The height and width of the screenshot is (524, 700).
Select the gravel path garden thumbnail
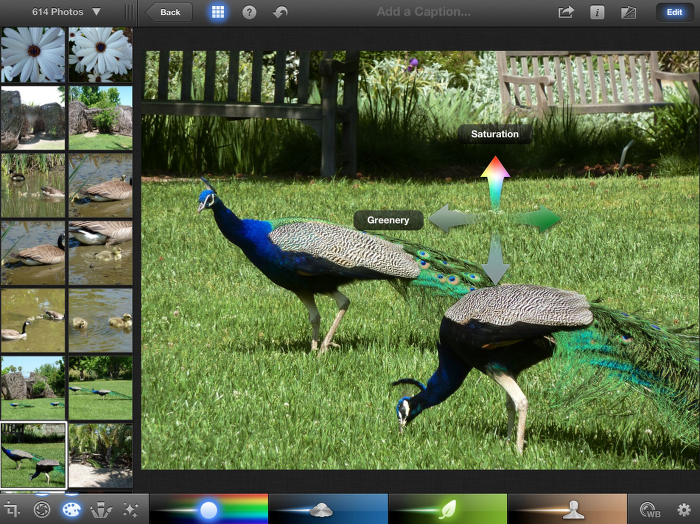[100, 455]
